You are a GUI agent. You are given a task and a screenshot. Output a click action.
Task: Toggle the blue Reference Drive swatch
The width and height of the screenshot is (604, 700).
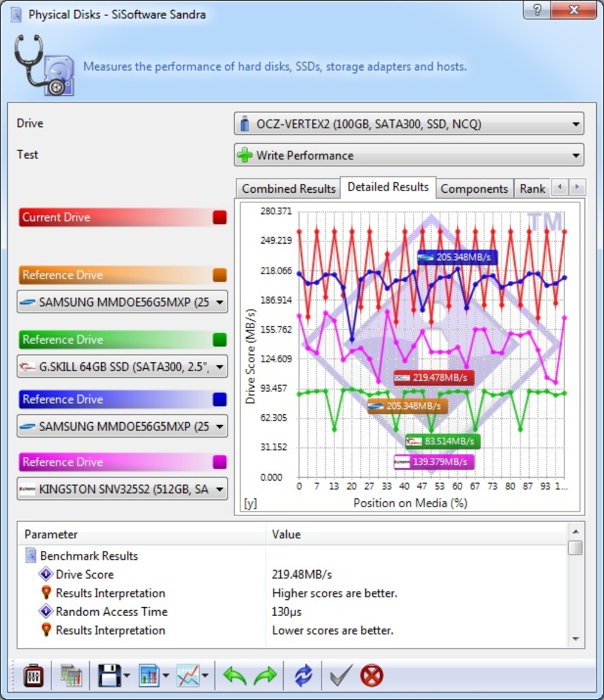point(220,399)
